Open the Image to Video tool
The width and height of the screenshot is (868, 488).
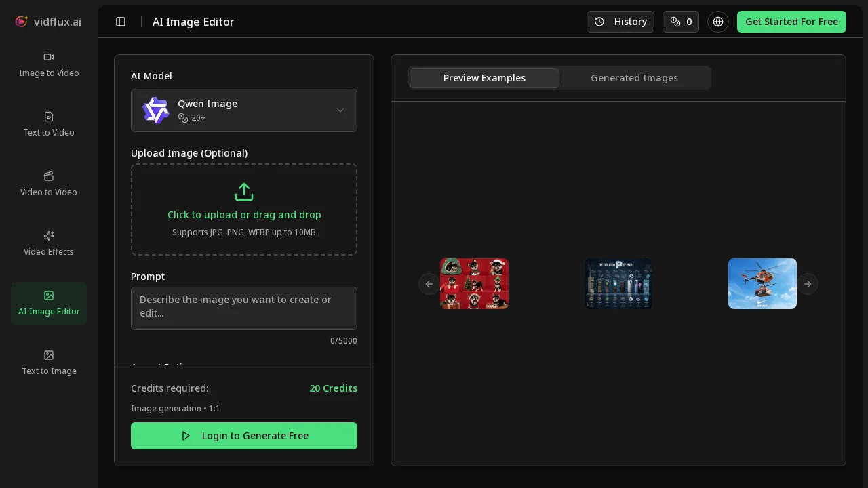click(48, 64)
